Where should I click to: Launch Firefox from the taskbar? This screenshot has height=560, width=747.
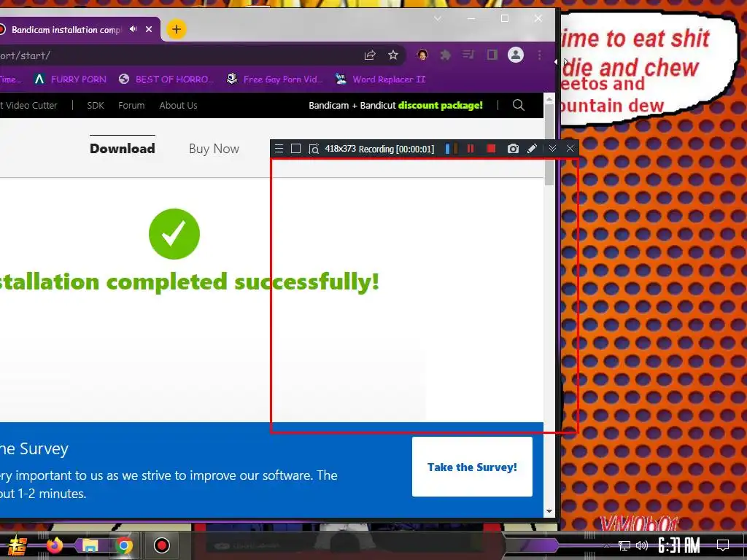click(54, 545)
